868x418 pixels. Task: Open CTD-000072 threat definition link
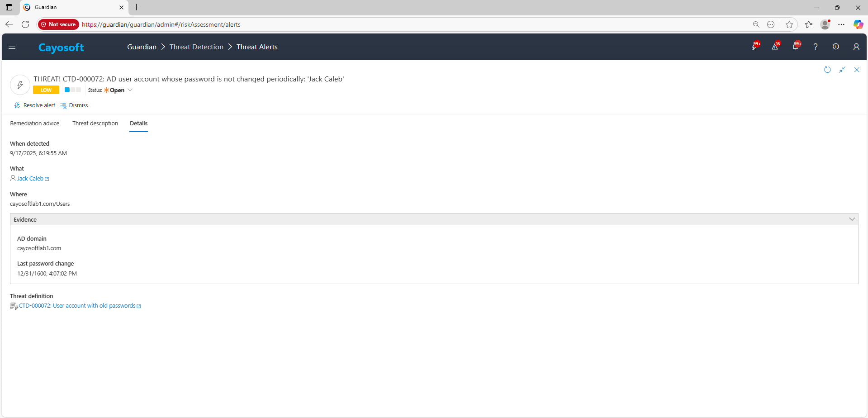point(77,306)
